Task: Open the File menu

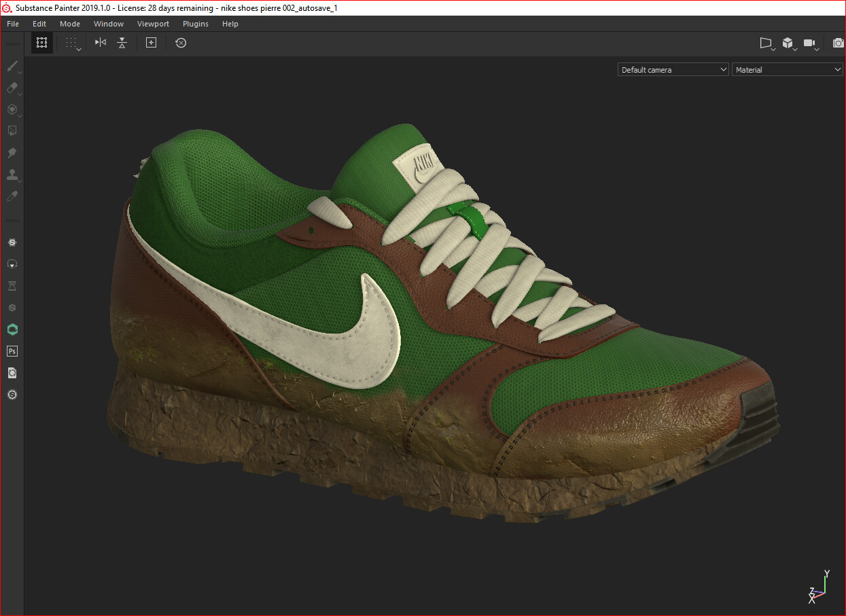Action: pyautogui.click(x=13, y=24)
